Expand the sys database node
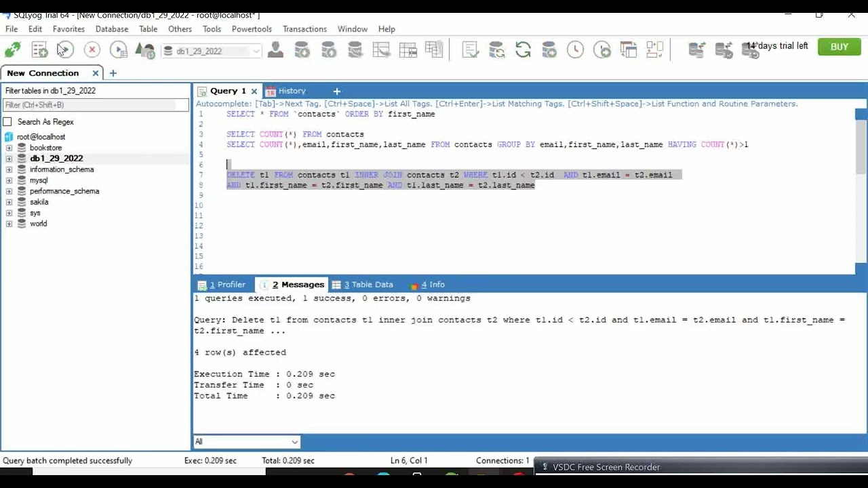 (x=9, y=213)
